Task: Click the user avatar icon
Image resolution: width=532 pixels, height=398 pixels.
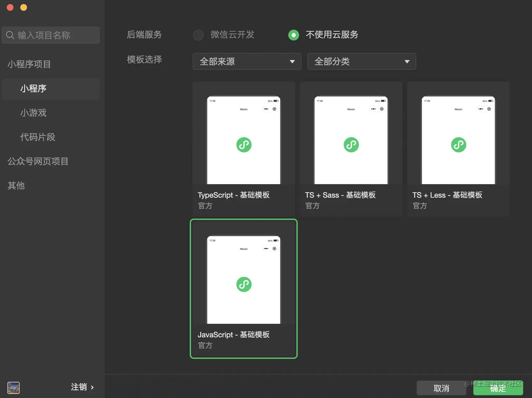Action: pos(13,388)
